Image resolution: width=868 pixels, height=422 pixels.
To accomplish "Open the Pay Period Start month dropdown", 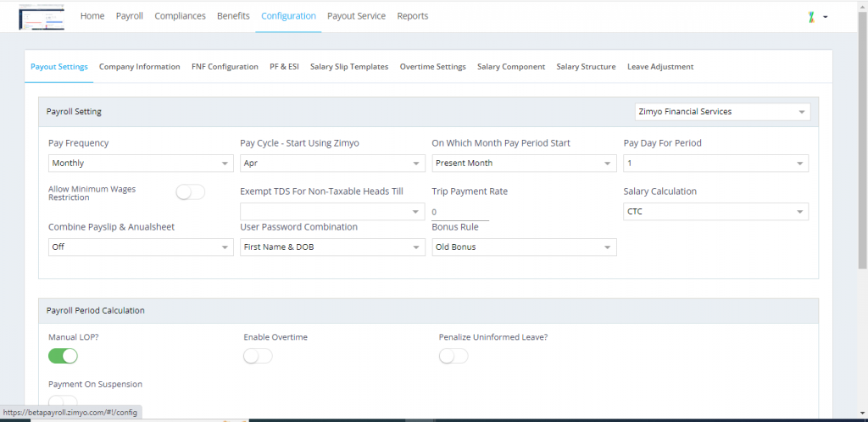I will (524, 164).
